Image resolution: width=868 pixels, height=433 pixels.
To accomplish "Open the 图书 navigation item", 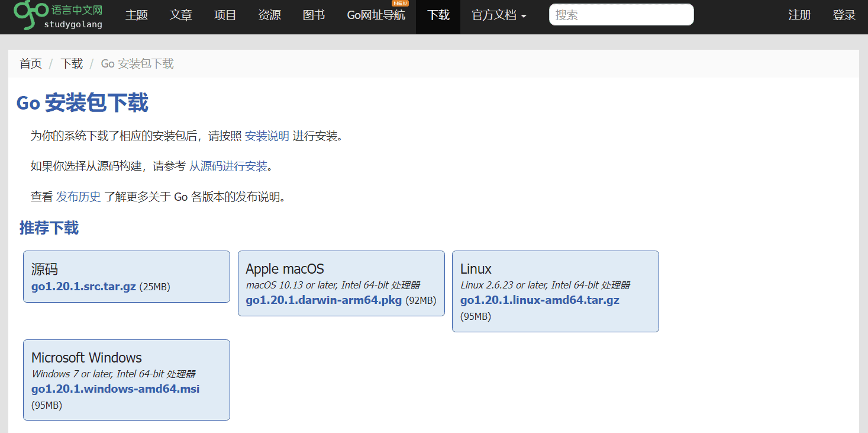I will tap(314, 15).
